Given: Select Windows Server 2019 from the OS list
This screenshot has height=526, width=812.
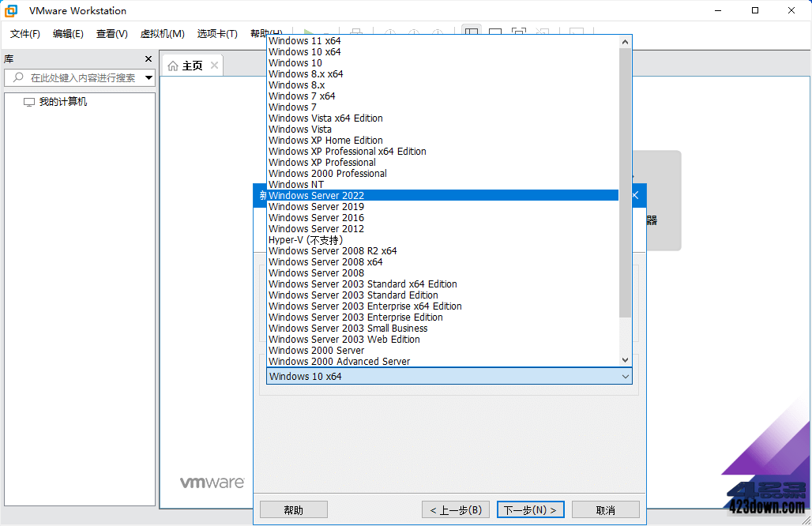Looking at the screenshot, I should point(316,206).
